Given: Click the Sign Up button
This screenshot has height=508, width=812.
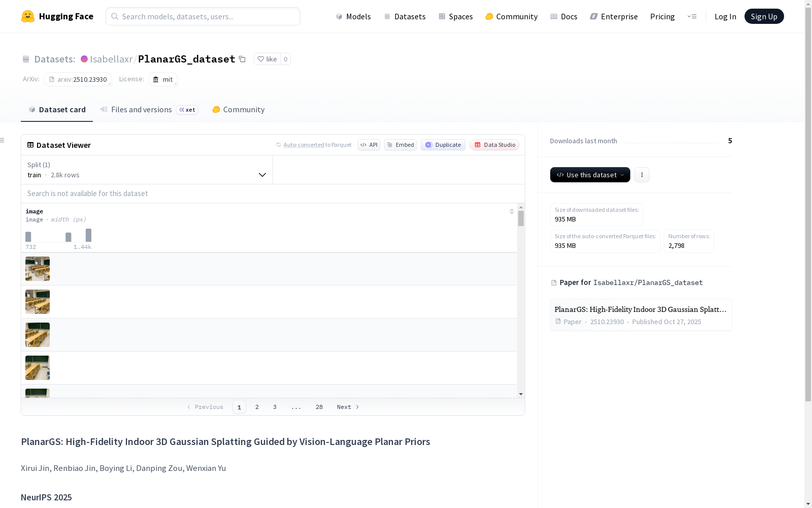Looking at the screenshot, I should click(x=764, y=16).
